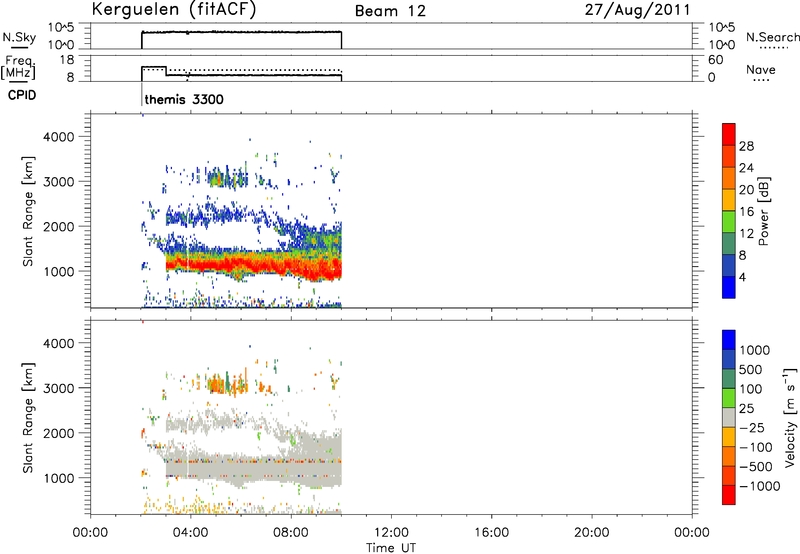
Task: Click the '20:00' time axis label
Action: coord(592,533)
